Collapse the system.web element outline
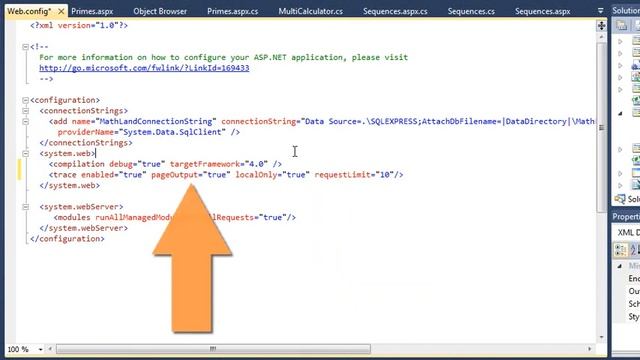The image size is (640, 360). (x=25, y=153)
